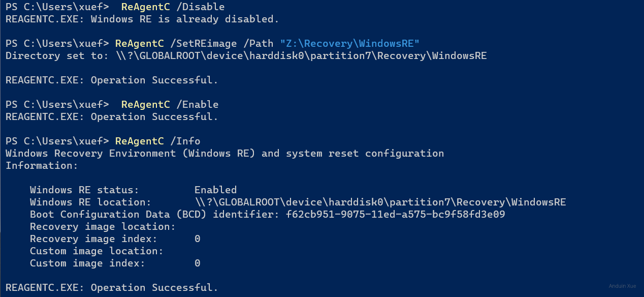Select the quoted "Z:\Recovery\WindowsRE" path string
This screenshot has height=297, width=644.
pyautogui.click(x=349, y=44)
